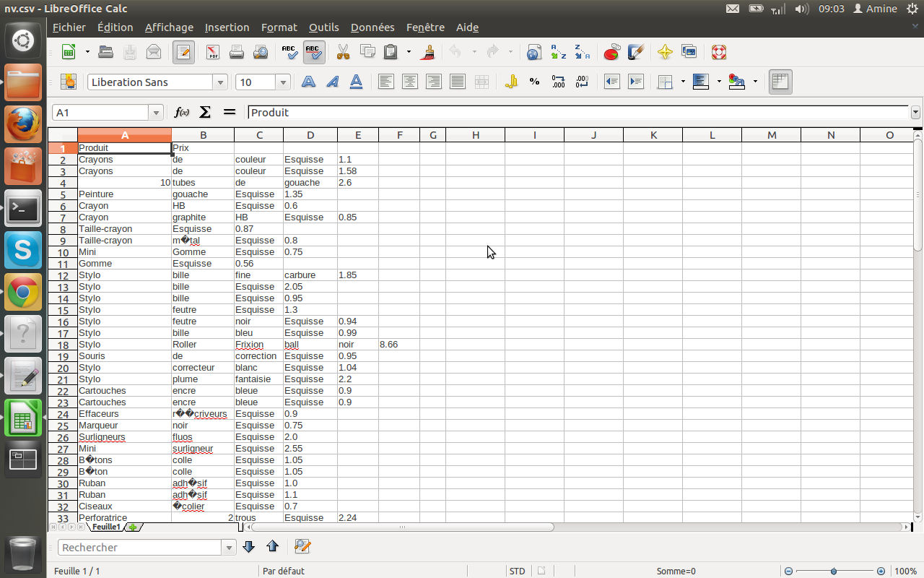The height and width of the screenshot is (578, 924).
Task: Open the font name dropdown
Action: (x=220, y=82)
